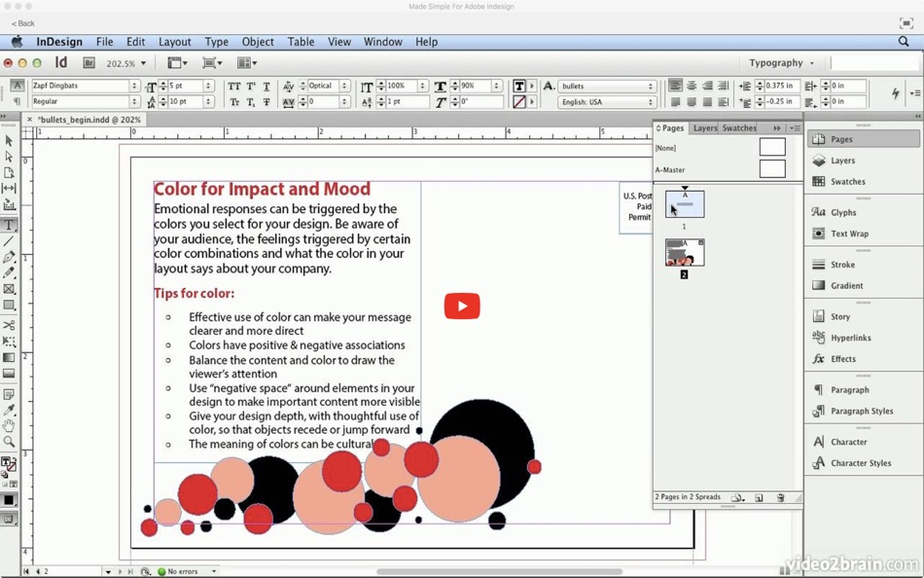Screen dimensions: 924x578
Task: Toggle Superscript formatting
Action: click(x=250, y=86)
